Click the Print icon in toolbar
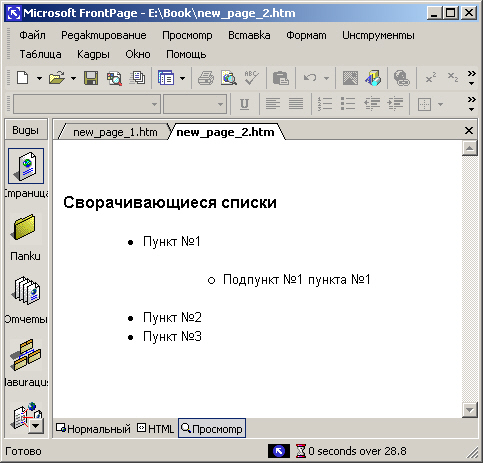The width and height of the screenshot is (483, 463). [206, 79]
